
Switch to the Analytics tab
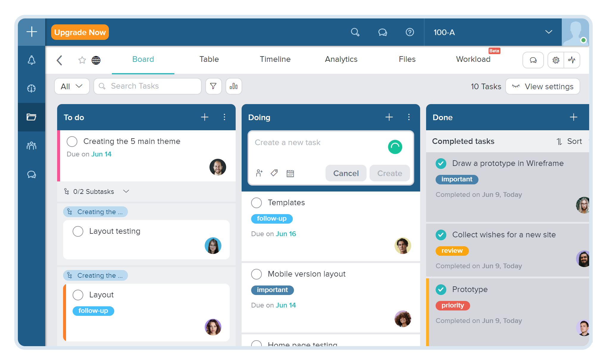coord(341,59)
